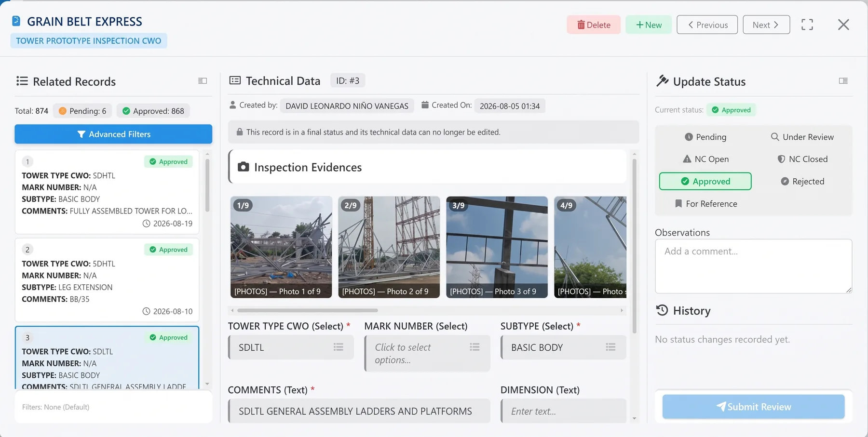868x437 pixels.
Task: Click the Observations comment box
Action: [753, 266]
